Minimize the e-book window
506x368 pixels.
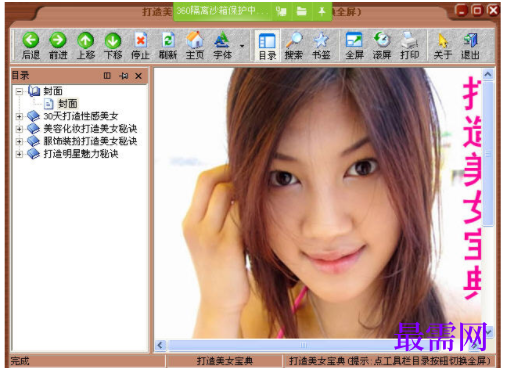coord(461,11)
